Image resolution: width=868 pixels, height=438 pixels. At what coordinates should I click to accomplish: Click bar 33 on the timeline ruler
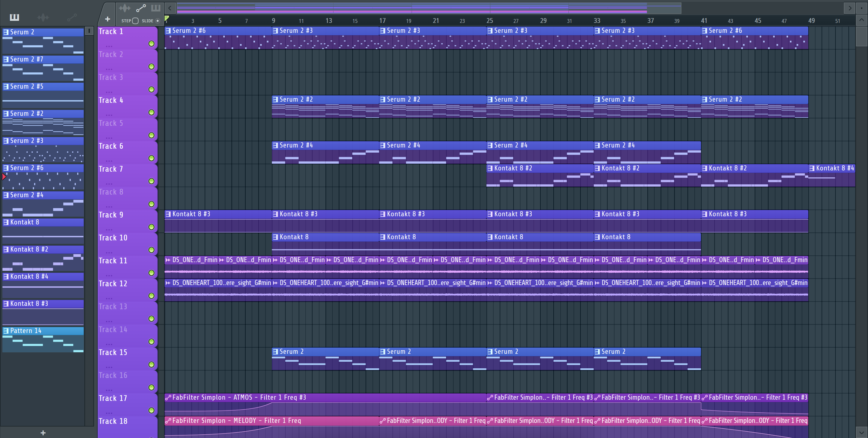(597, 21)
